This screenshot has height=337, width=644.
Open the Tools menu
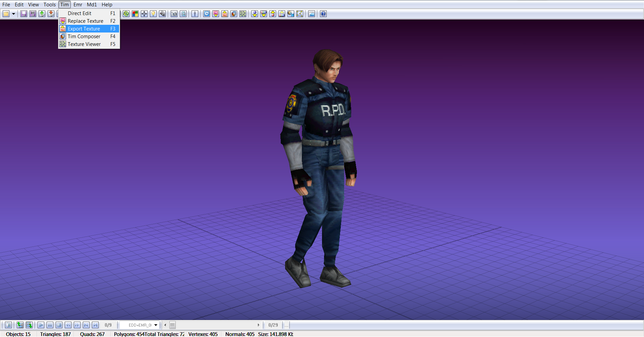(50, 4)
